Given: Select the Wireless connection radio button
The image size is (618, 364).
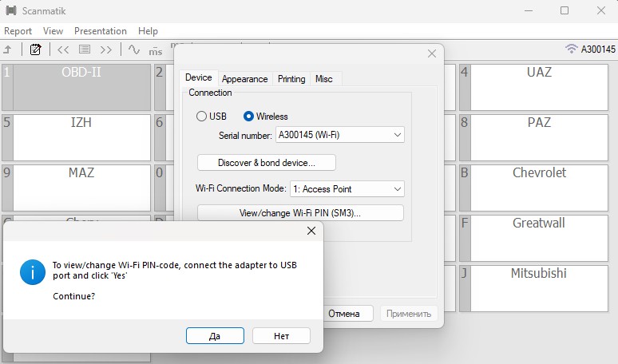Looking at the screenshot, I should [x=248, y=117].
